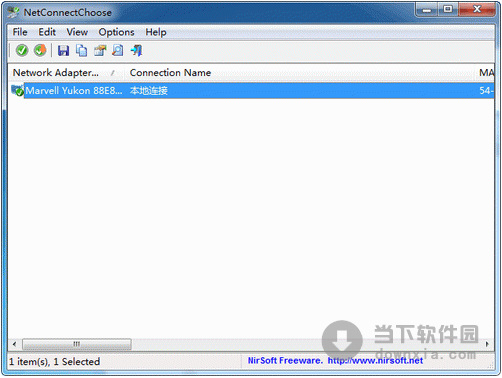Click the Exit door toolbar icon

(x=136, y=51)
